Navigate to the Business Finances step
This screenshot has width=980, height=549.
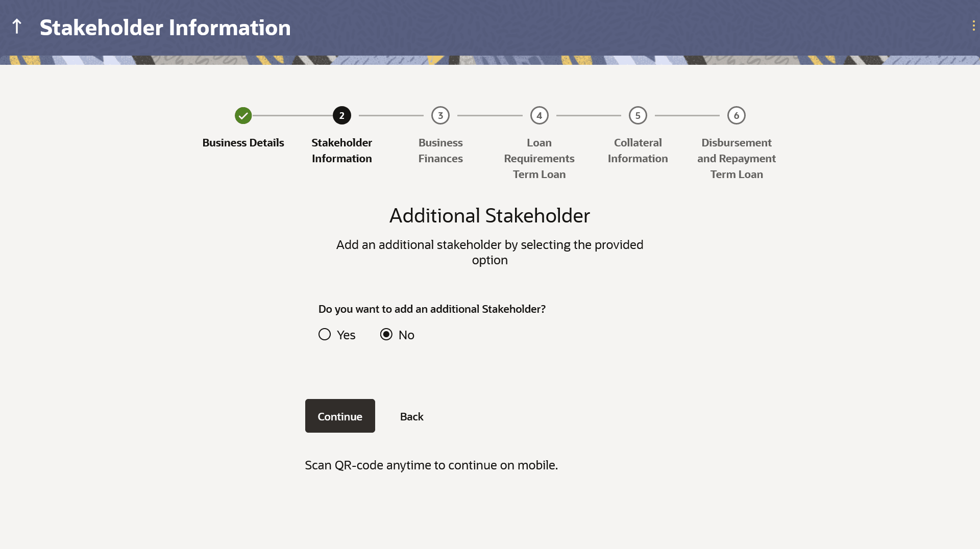(x=440, y=151)
